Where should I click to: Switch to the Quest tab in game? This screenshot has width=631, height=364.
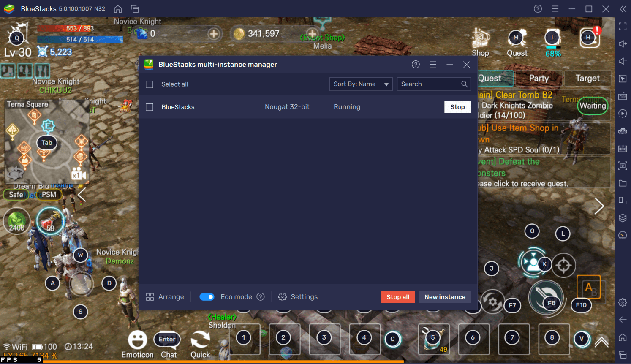point(495,78)
